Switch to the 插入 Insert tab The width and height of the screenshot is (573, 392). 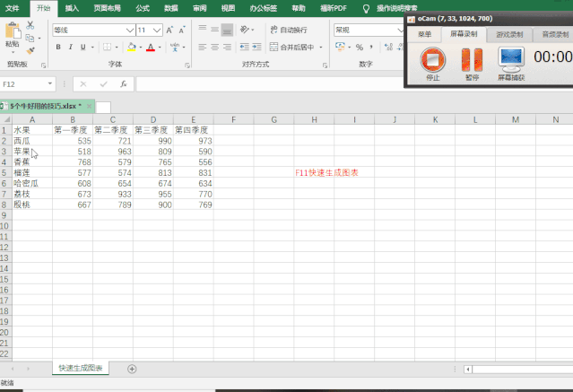(72, 8)
